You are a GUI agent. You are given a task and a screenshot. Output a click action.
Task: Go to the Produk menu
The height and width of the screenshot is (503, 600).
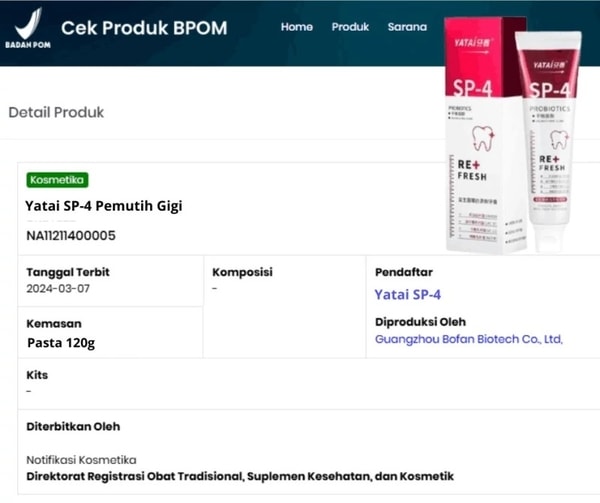point(351,27)
